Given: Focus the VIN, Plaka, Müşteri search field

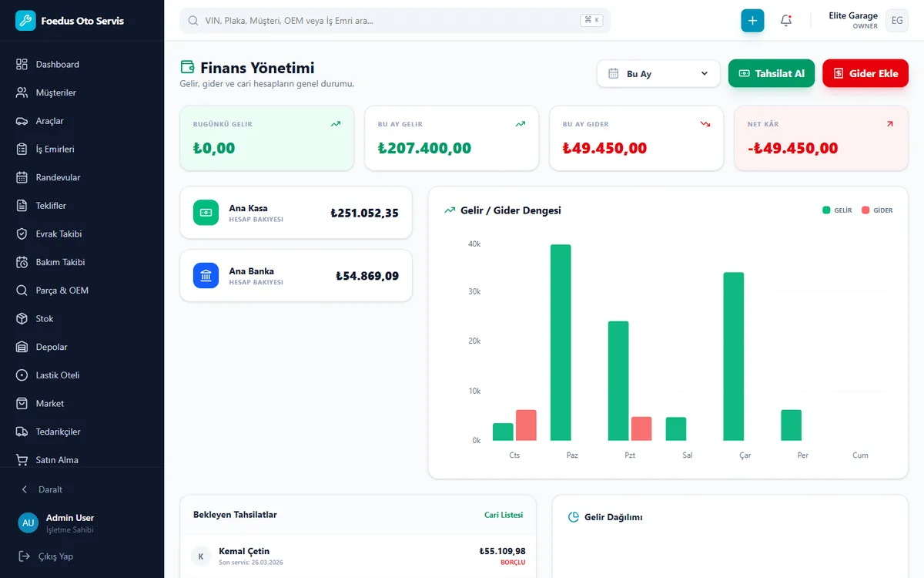Looking at the screenshot, I should point(395,21).
